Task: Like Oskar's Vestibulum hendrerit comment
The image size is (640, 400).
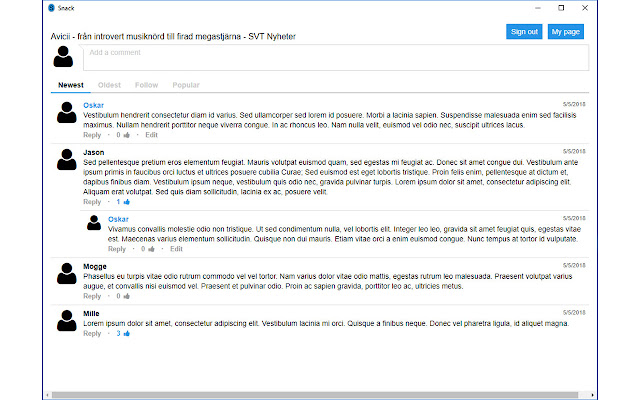Action: pos(127,135)
